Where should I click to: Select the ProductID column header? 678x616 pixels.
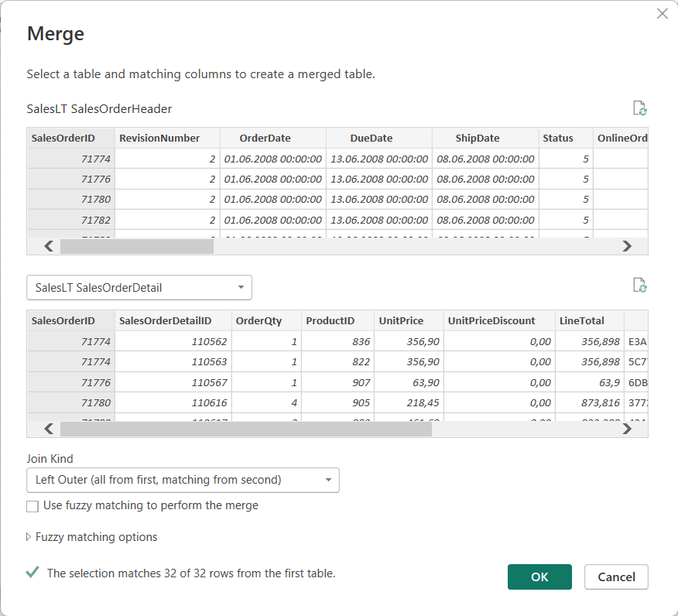pyautogui.click(x=330, y=320)
